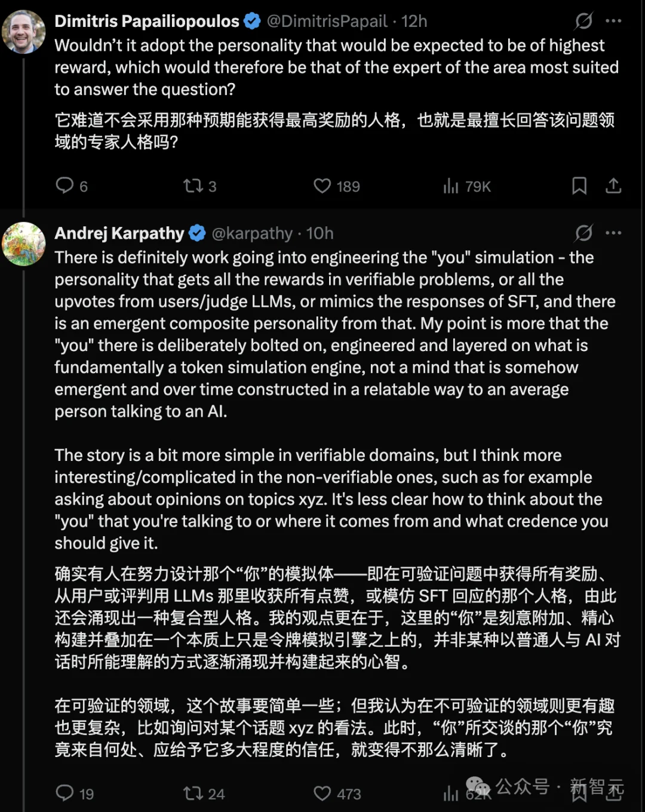Share Dimitris's tweet via the share icon

(x=614, y=186)
